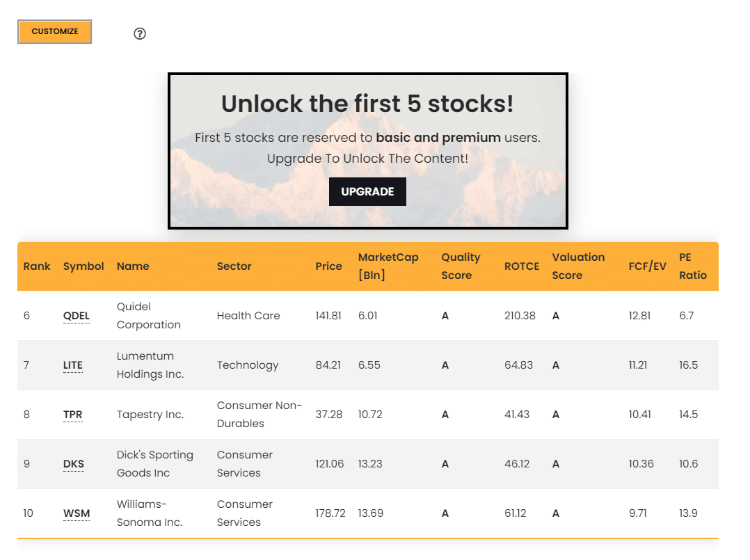The image size is (750, 560).
Task: Select the Quality Score column header
Action: [461, 266]
